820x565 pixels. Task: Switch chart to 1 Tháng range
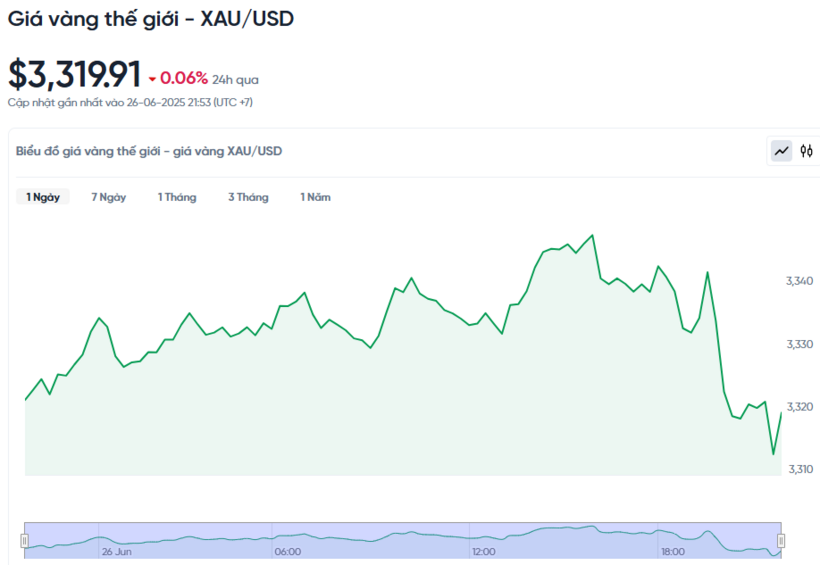point(177,197)
